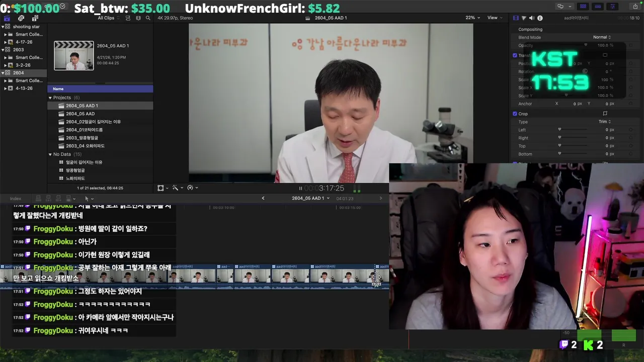Click the Anchor X value field
The width and height of the screenshot is (644, 362).
pyautogui.click(x=575, y=104)
